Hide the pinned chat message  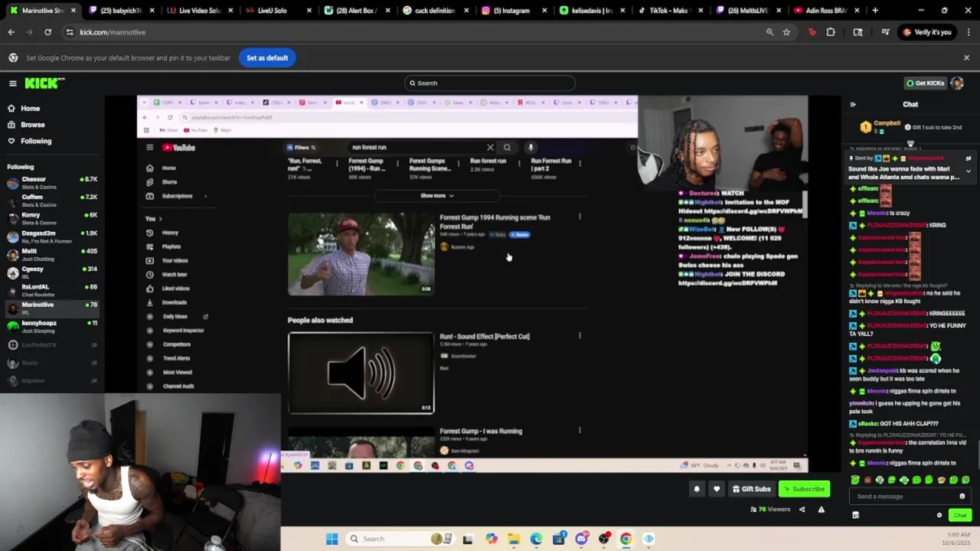(x=969, y=158)
